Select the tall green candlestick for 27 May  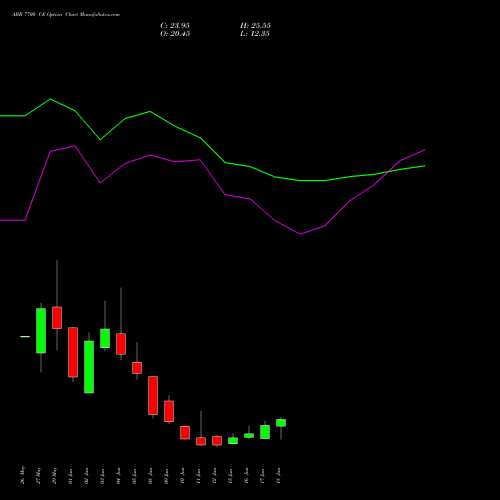tap(41, 331)
